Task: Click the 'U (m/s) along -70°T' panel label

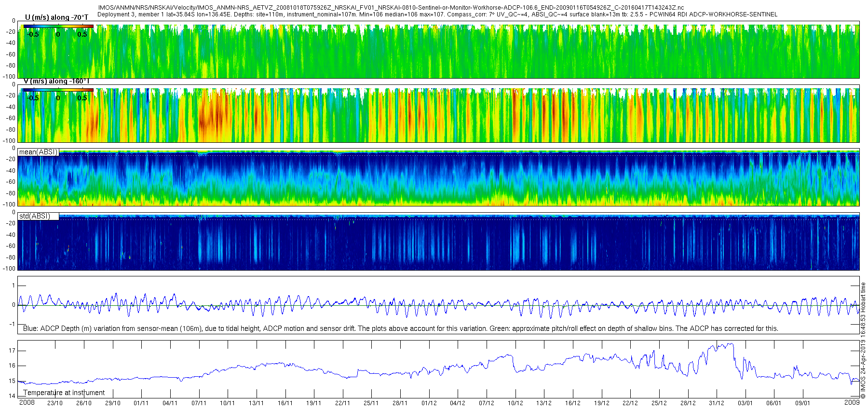Action: pyautogui.click(x=57, y=17)
